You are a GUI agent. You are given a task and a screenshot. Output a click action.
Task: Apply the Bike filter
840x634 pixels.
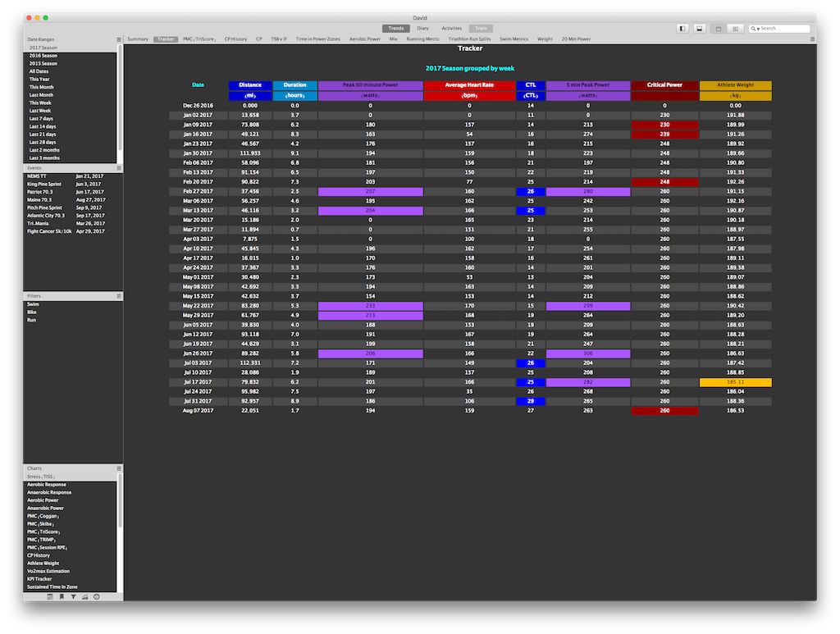(x=32, y=312)
